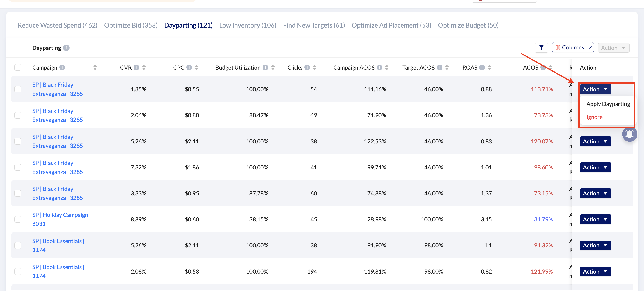The height and width of the screenshot is (291, 644).
Task: Click the CVR column info icon
Action: [136, 68]
